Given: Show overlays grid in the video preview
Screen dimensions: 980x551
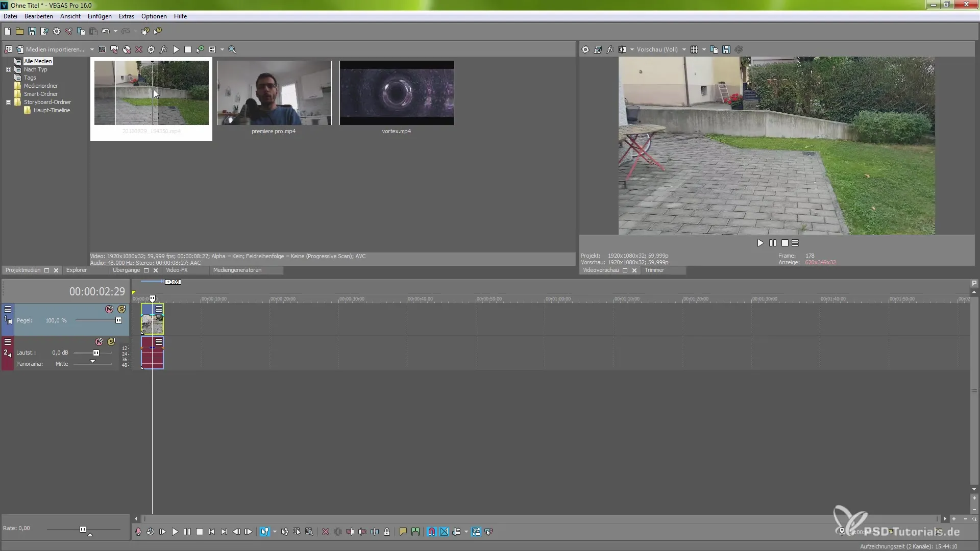Looking at the screenshot, I should (x=694, y=49).
